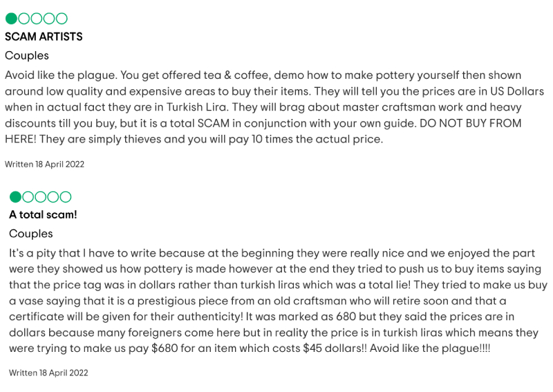Open the 'A total scam!' review title
Screen dimensions: 553x392
(x=43, y=214)
